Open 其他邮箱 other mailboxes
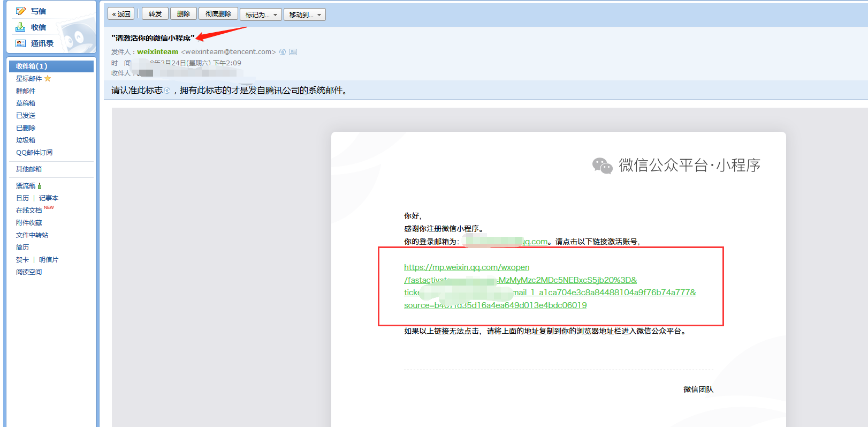Viewport: 868px width, 427px height. point(29,169)
